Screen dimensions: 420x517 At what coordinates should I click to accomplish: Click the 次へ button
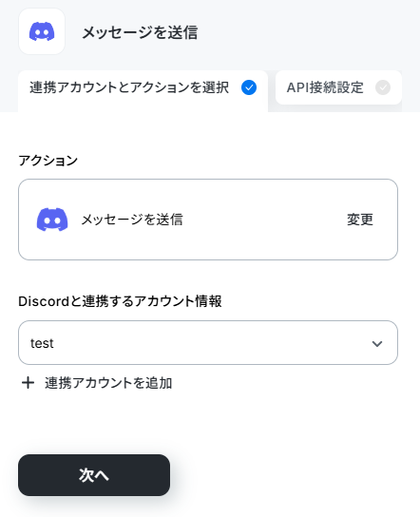[94, 475]
